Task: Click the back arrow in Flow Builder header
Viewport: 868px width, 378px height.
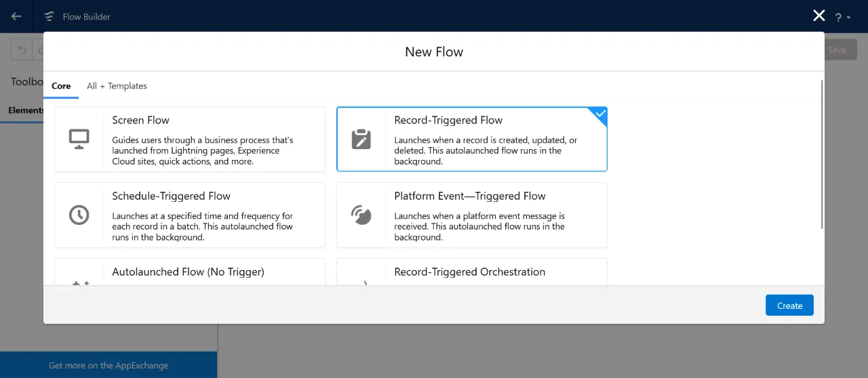Action: 16,16
